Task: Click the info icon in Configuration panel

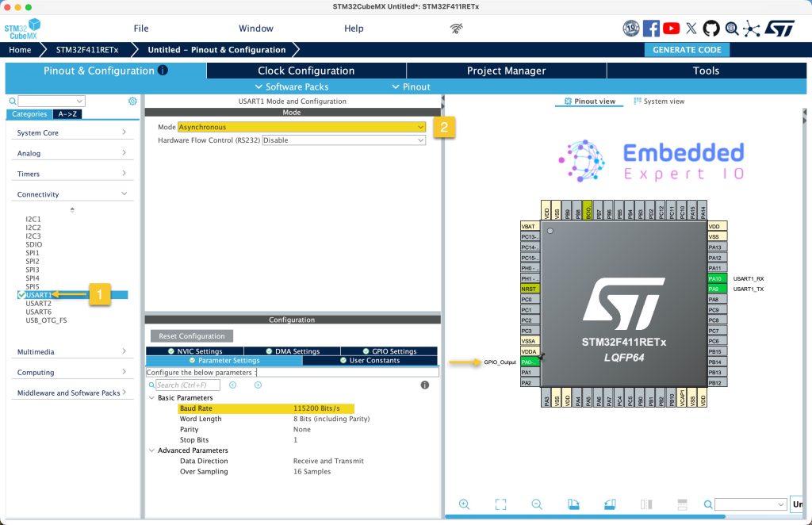Action: coord(425,385)
